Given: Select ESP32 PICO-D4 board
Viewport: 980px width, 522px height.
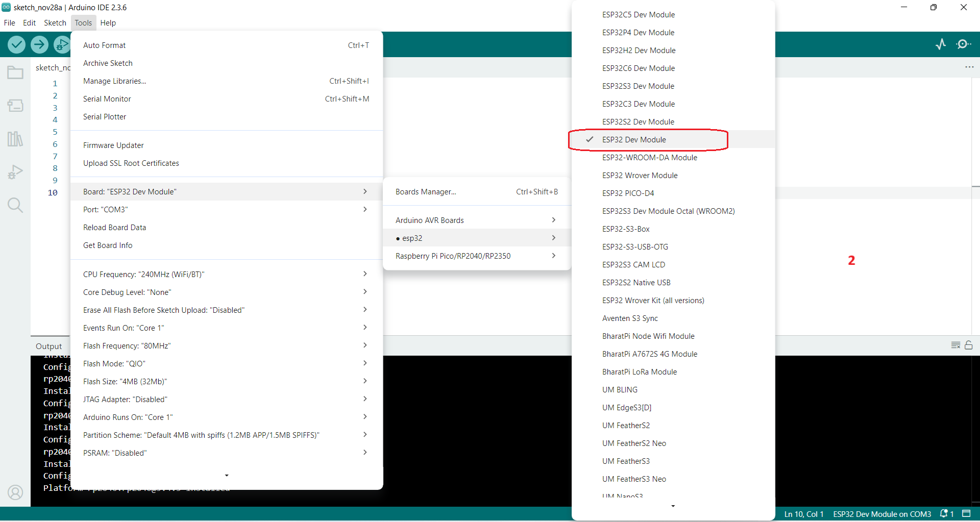Looking at the screenshot, I should coord(673,193).
